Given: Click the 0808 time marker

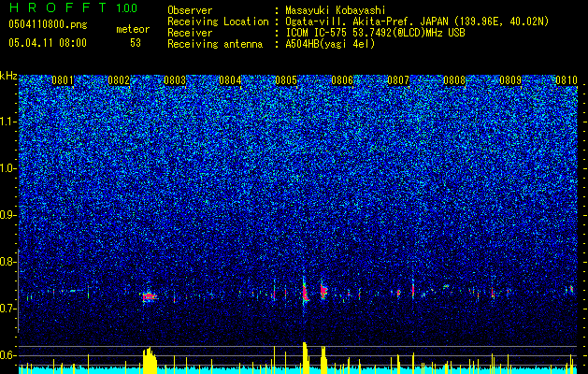Looking at the screenshot, I should [x=454, y=80].
